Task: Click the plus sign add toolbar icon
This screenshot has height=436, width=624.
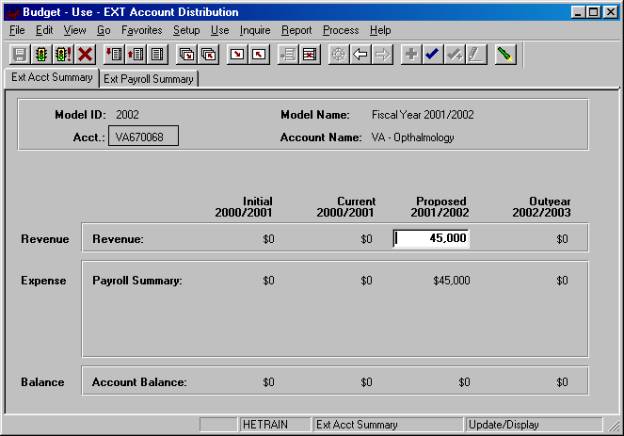Action: click(x=410, y=54)
